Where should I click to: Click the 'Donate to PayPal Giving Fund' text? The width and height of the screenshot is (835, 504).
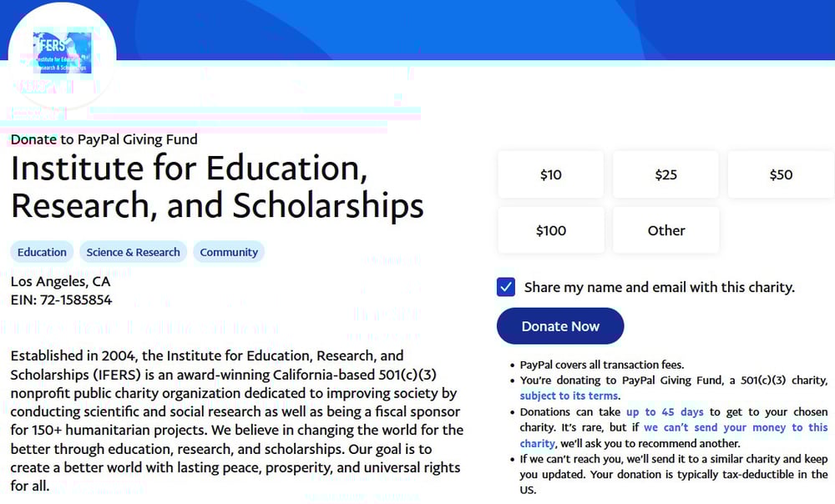pos(104,139)
